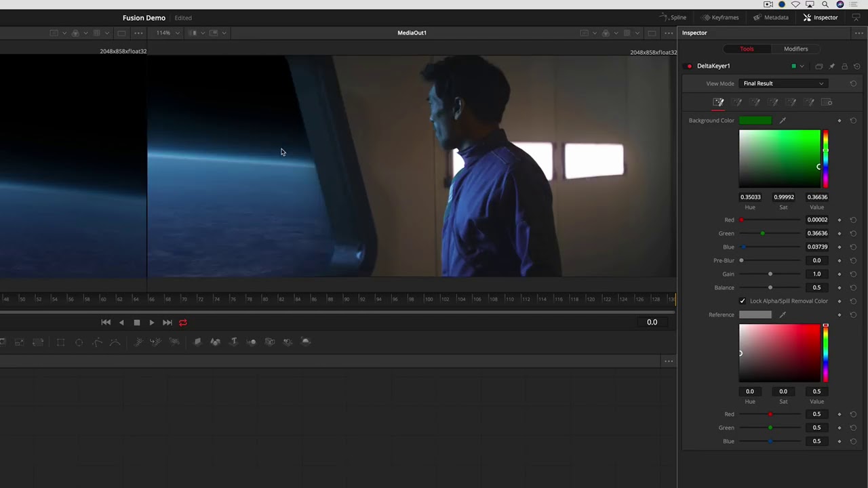868x488 pixels.
Task: Toggle Lock Alpha/Spill Removal Color checkbox
Action: click(x=743, y=301)
